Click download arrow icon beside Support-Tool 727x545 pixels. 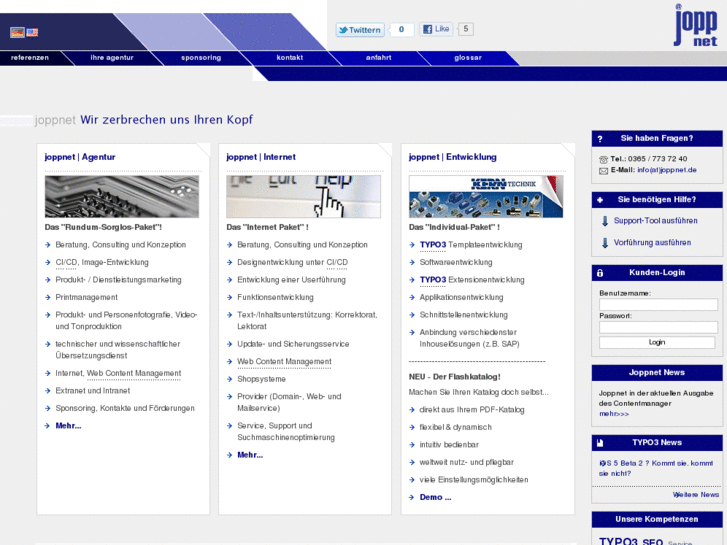[x=605, y=221]
